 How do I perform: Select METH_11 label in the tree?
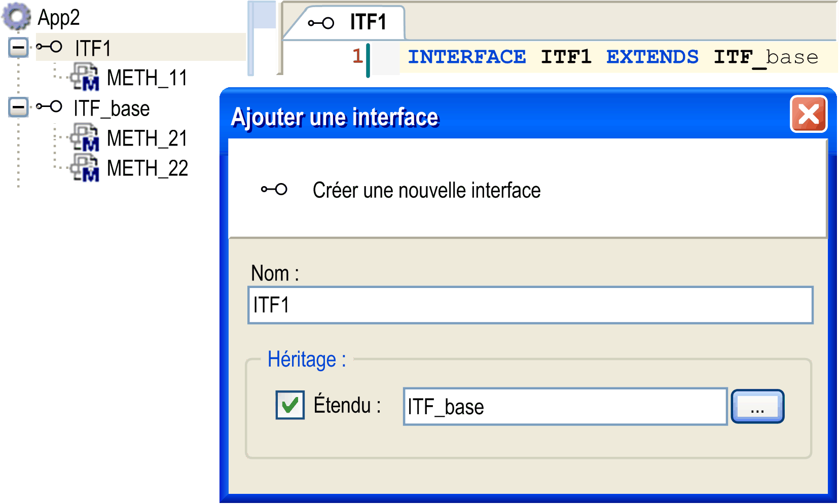[147, 78]
